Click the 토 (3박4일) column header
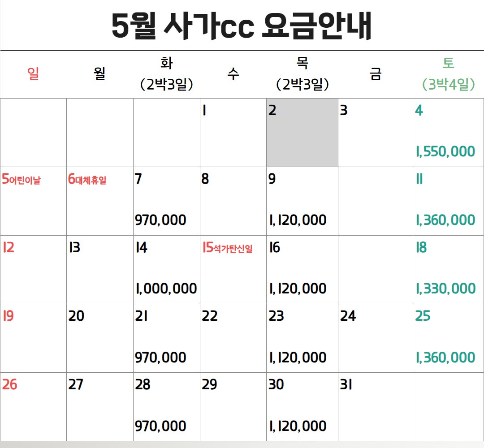 (x=448, y=74)
